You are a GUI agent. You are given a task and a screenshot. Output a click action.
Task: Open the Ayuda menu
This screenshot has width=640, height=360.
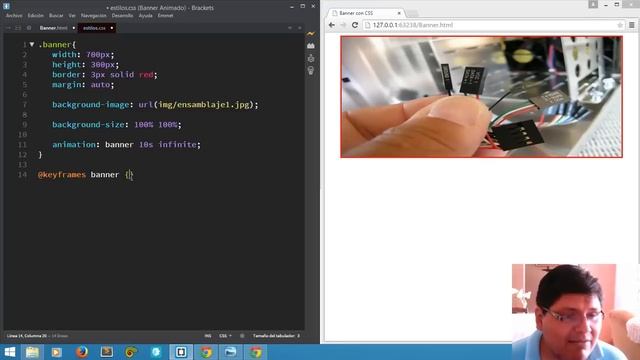[x=145, y=16]
